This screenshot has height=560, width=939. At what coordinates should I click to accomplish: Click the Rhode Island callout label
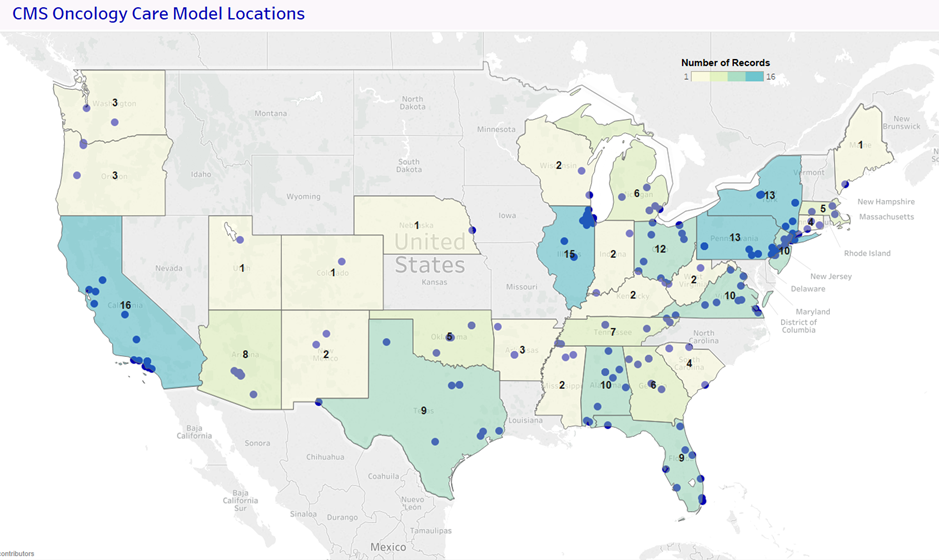pos(867,253)
